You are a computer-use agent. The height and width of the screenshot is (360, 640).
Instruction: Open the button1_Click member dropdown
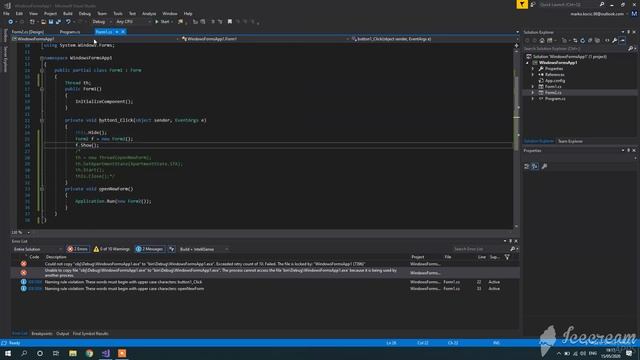pos(433,39)
